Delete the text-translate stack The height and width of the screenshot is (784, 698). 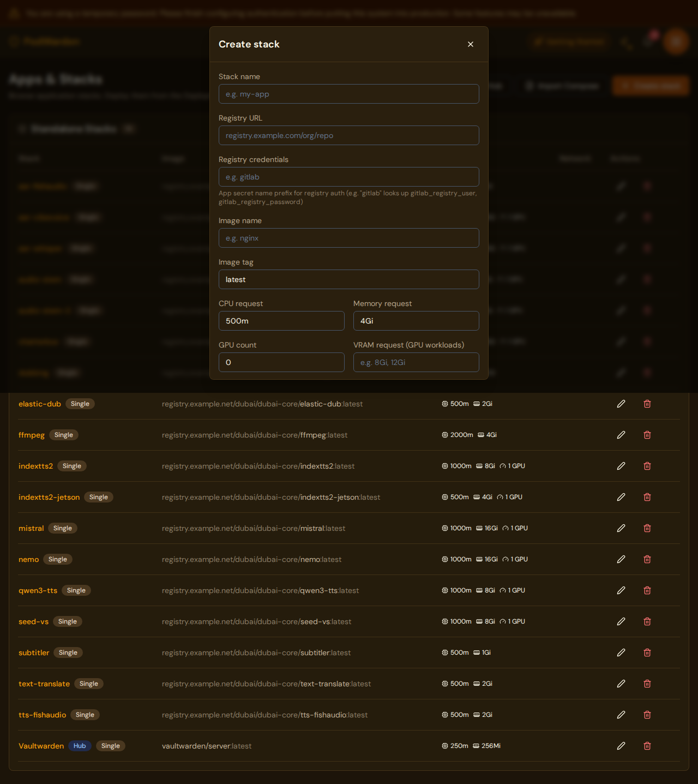[x=647, y=684]
